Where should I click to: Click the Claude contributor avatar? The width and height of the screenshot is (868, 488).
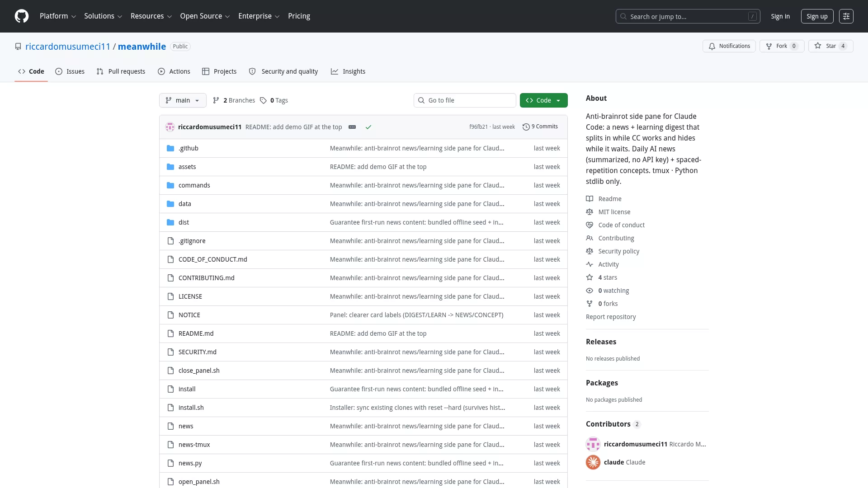(593, 462)
